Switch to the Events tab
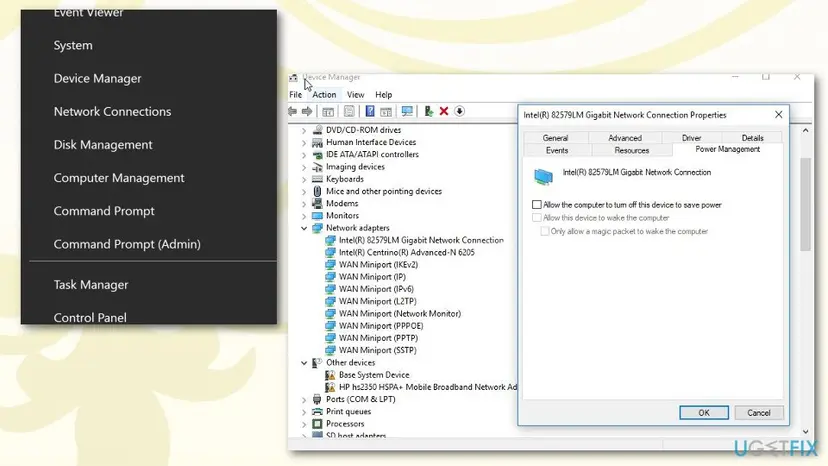Image resolution: width=828 pixels, height=466 pixels. point(557,151)
